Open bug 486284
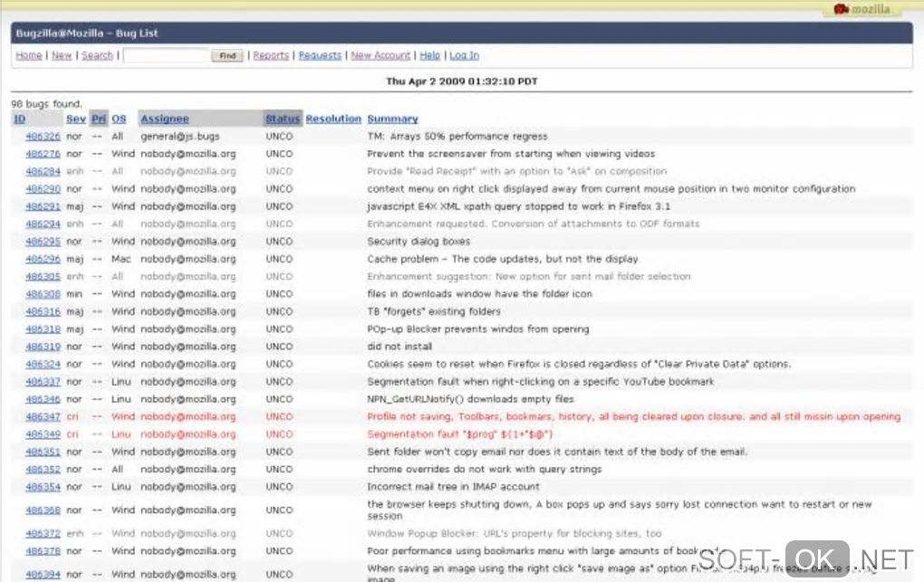The height and width of the screenshot is (582, 924). tap(43, 171)
